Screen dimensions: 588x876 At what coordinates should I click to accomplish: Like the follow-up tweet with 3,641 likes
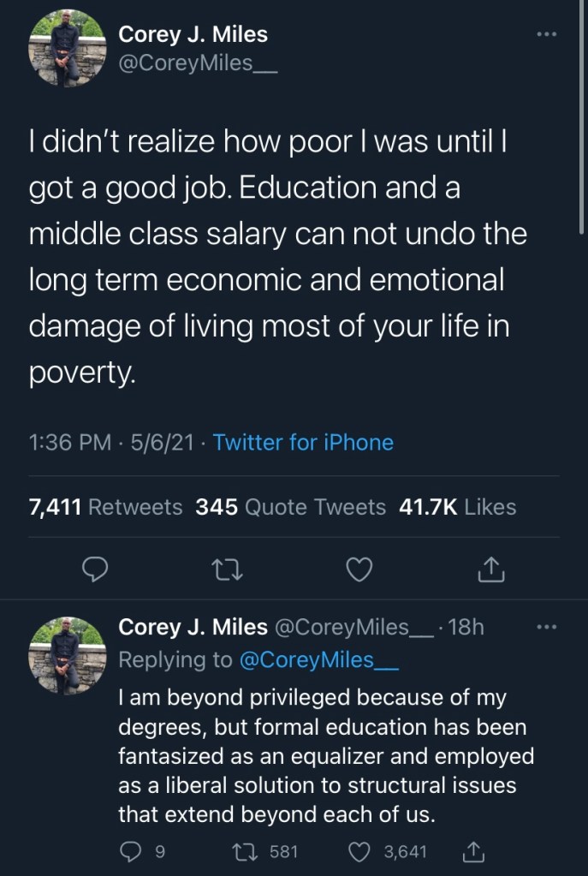click(362, 851)
